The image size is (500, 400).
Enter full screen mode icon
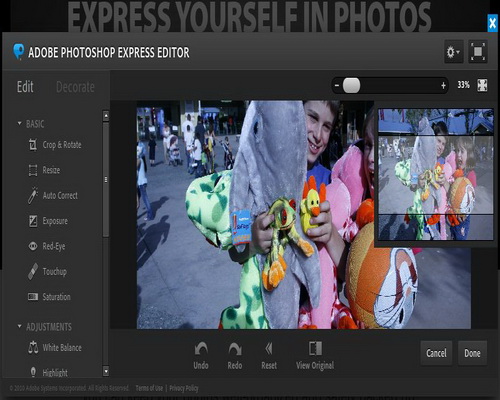point(478,52)
